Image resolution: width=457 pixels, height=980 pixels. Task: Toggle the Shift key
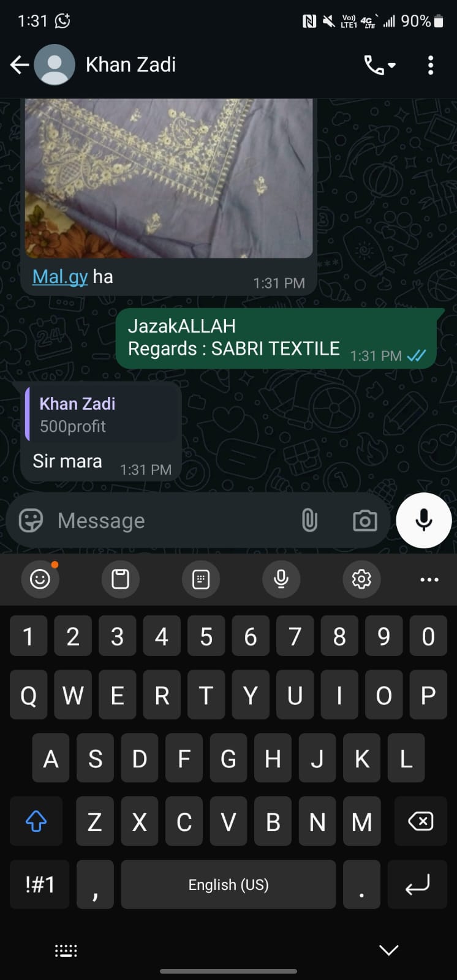click(x=36, y=821)
